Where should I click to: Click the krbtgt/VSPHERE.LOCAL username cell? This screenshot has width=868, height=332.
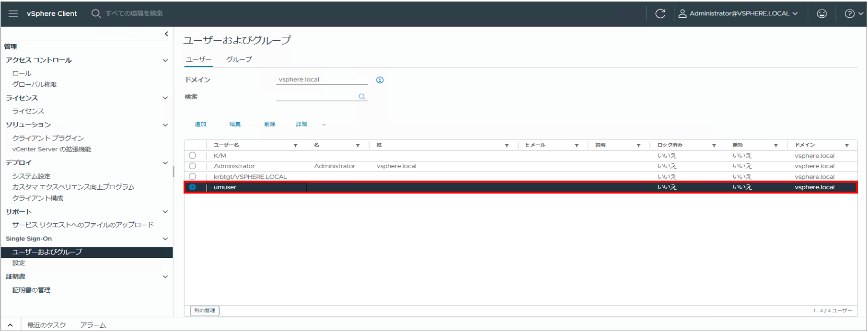pyautogui.click(x=250, y=177)
